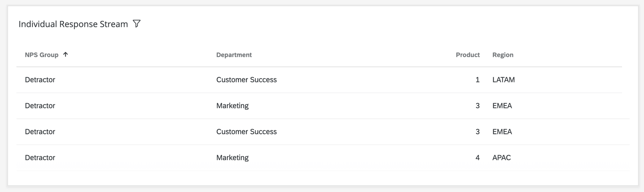Sort by Department column header
644x192 pixels.
[x=234, y=55]
